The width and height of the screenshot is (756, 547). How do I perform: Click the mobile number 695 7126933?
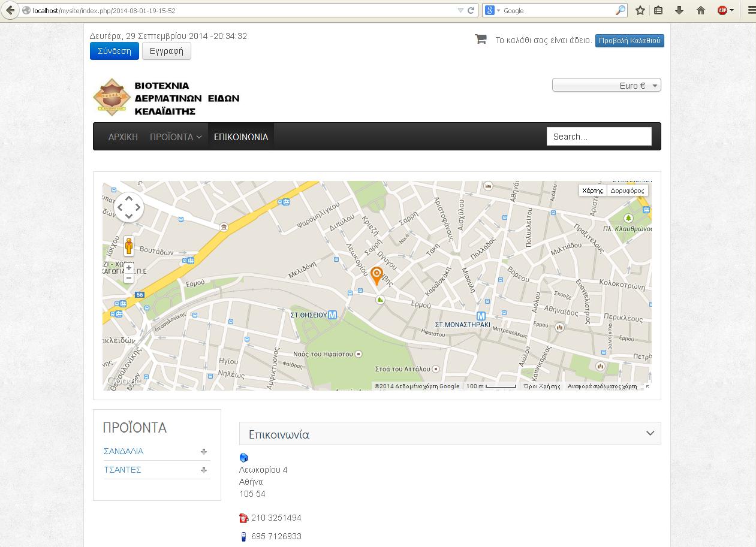point(276,536)
